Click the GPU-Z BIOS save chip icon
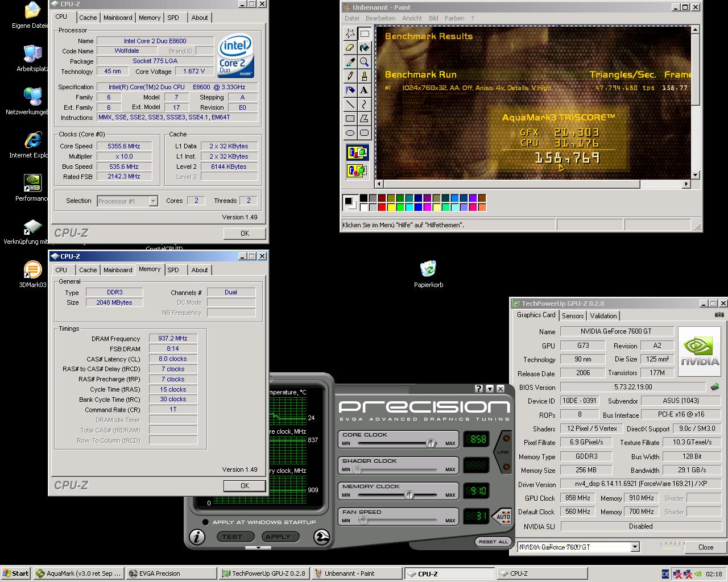 pyautogui.click(x=715, y=387)
